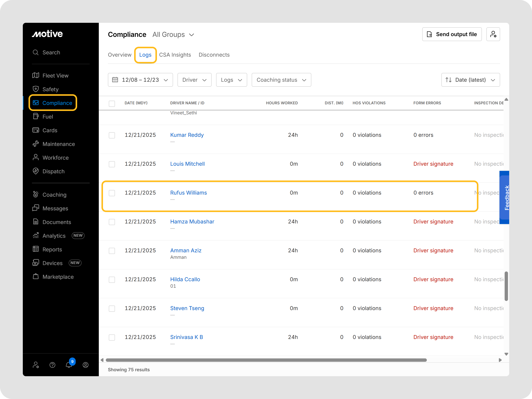
Task: Click admin settings icon next to Send output file
Action: tap(493, 34)
